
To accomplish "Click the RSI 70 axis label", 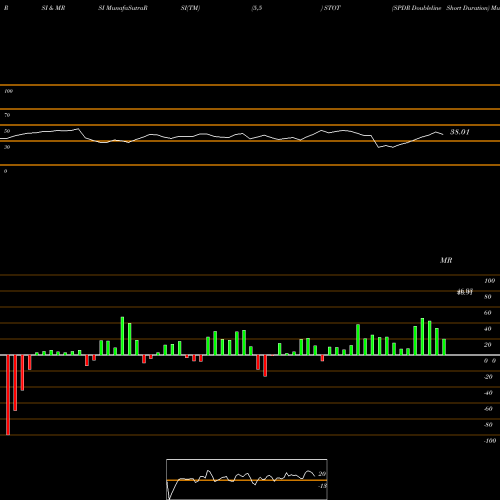I will coord(7,115).
